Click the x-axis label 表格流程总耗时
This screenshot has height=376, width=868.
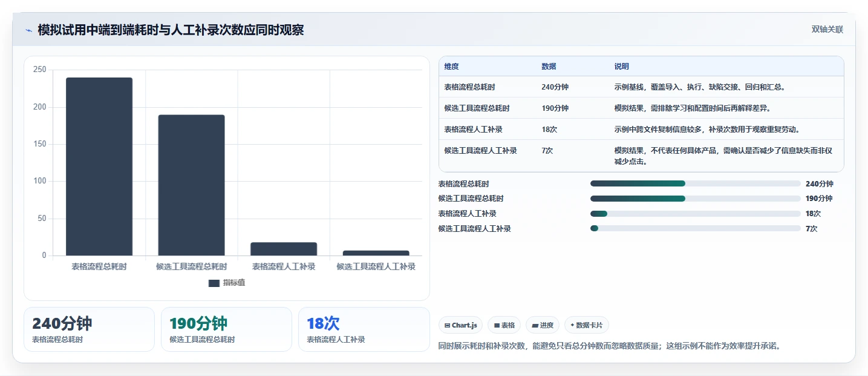99,266
